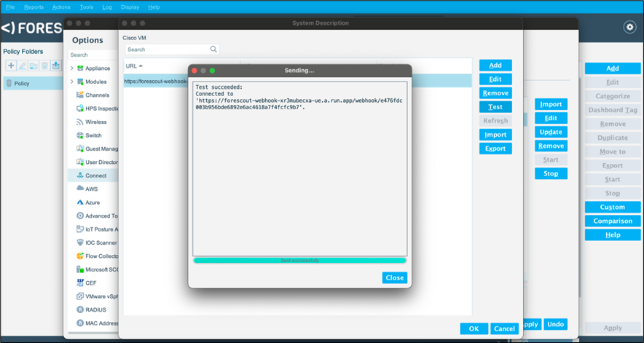Screen dimensions: 644x343
Task: Click the delete policy folder trash icon
Action: pyautogui.click(x=44, y=66)
